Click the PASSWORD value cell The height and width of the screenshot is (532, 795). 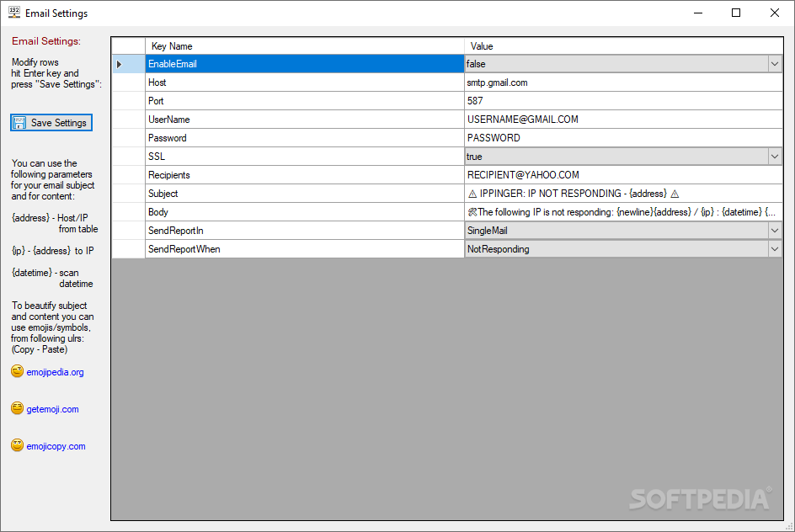point(623,138)
